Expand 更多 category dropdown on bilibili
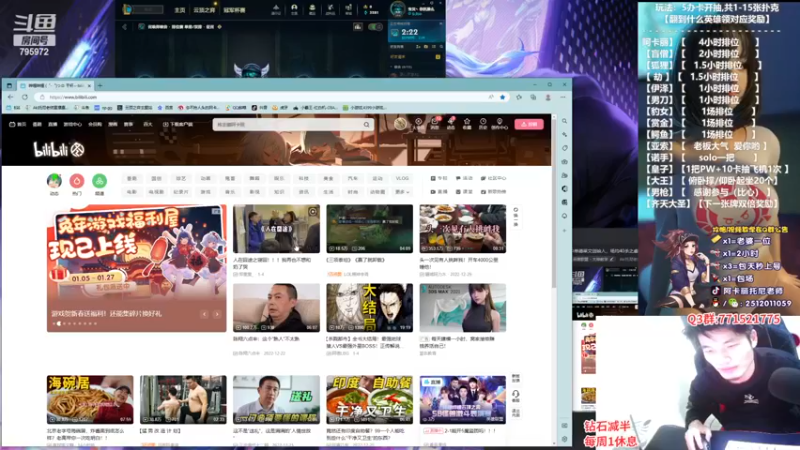The image size is (800, 450). [x=402, y=192]
